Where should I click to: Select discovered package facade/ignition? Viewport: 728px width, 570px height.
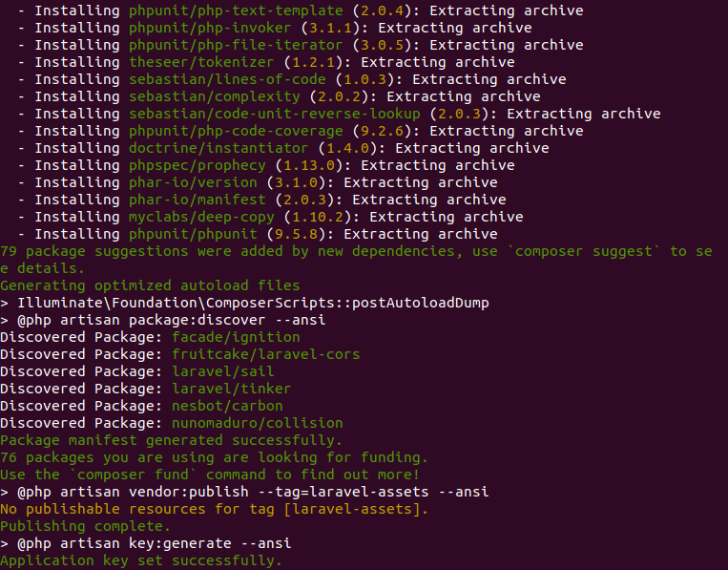[236, 337]
